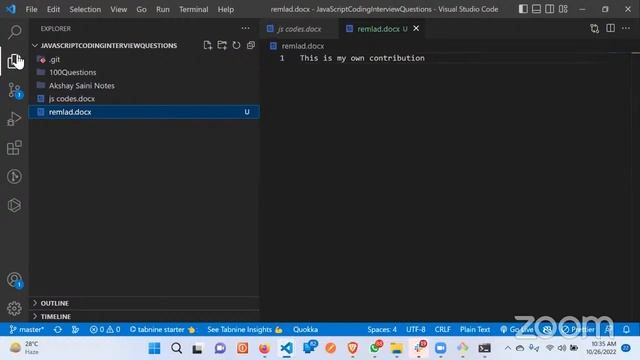Change end of line sequence CRLF
Image resolution: width=640 pixels, height=360 pixels.
[x=442, y=329]
